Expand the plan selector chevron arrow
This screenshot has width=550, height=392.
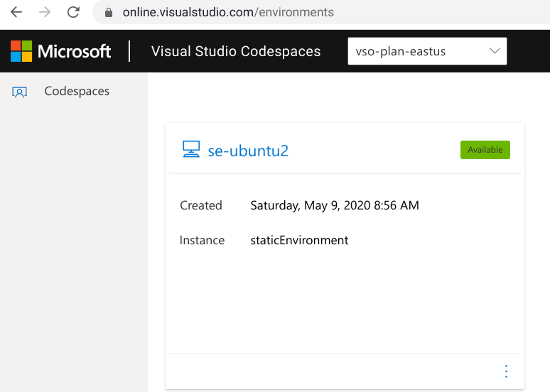[x=495, y=51]
